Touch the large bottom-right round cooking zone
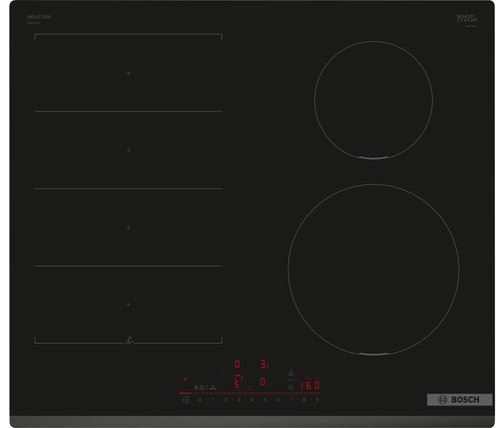 point(373,270)
